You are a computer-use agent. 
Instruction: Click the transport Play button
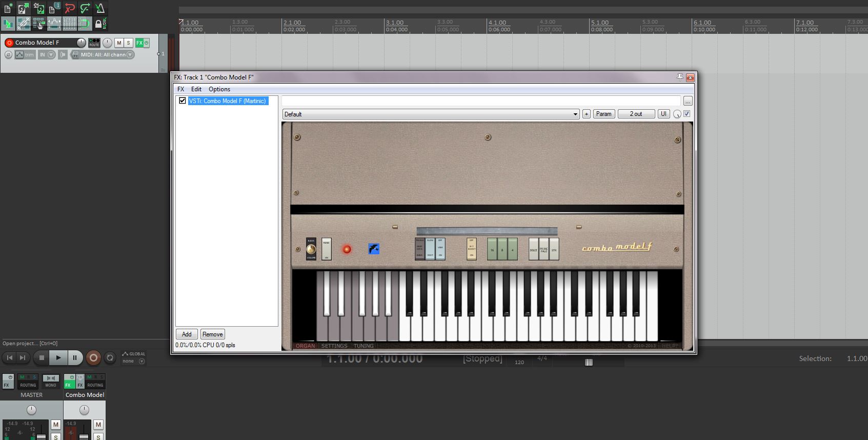58,357
